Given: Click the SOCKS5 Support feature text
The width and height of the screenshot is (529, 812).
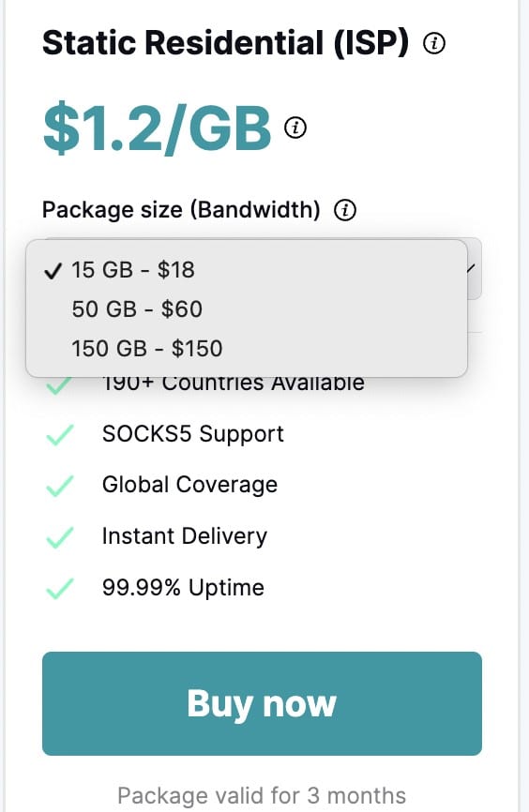Looking at the screenshot, I should 192,434.
